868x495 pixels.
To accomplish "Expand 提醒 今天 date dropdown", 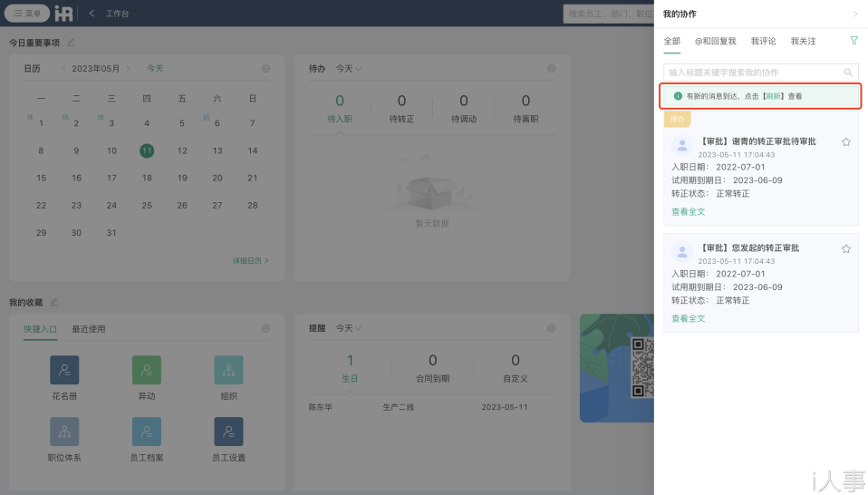I will point(348,328).
